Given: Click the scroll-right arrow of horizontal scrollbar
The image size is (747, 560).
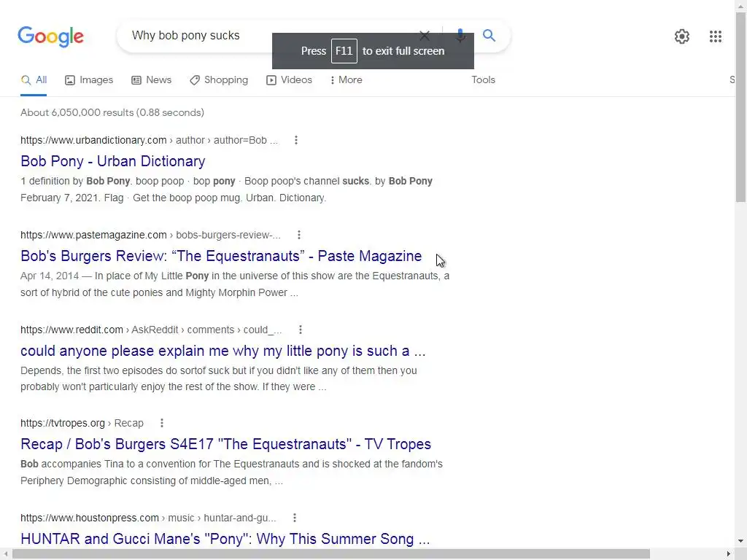Looking at the screenshot, I should point(729,554).
